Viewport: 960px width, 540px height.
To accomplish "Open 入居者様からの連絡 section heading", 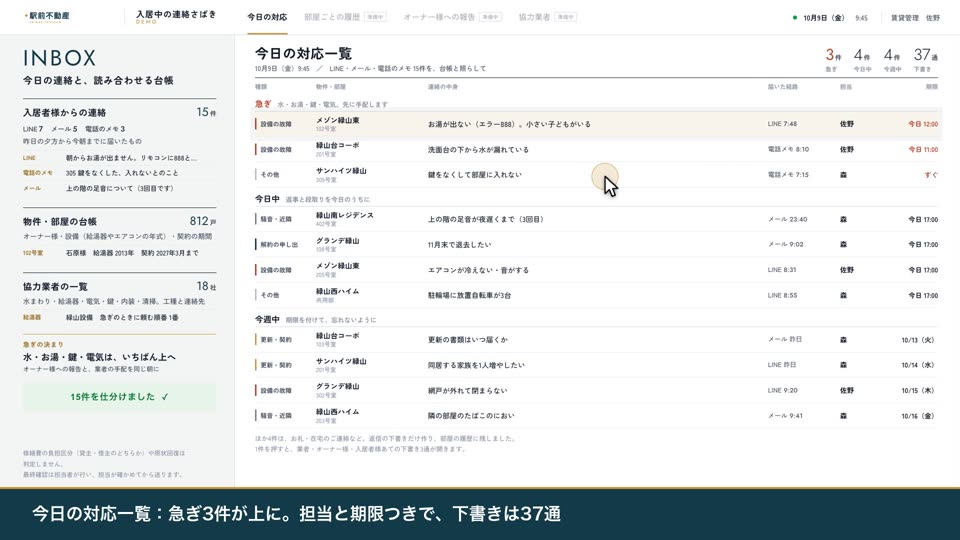I will (64, 113).
